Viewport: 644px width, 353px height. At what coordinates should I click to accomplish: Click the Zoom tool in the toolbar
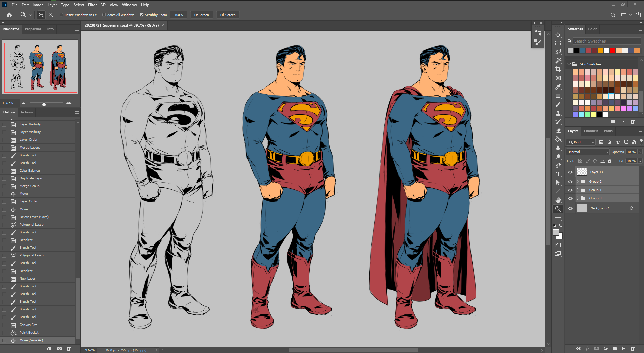click(x=558, y=209)
